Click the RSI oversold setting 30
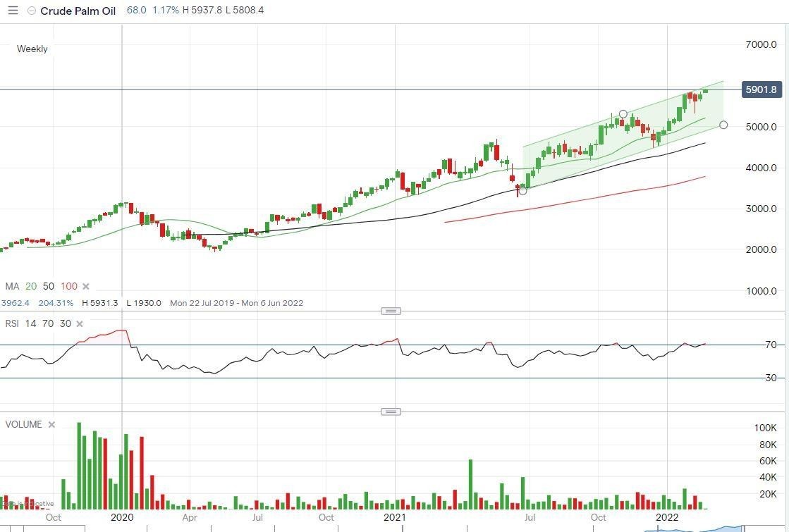 tap(66, 323)
